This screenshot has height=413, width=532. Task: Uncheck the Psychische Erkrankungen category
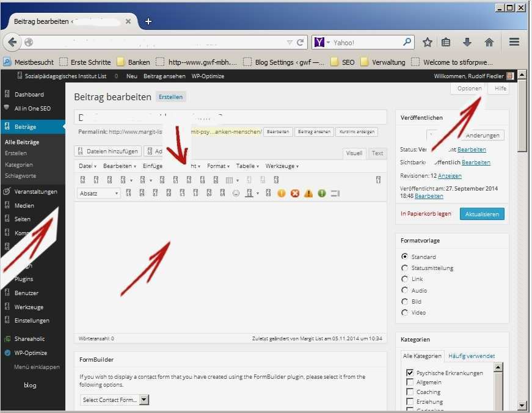coord(410,372)
